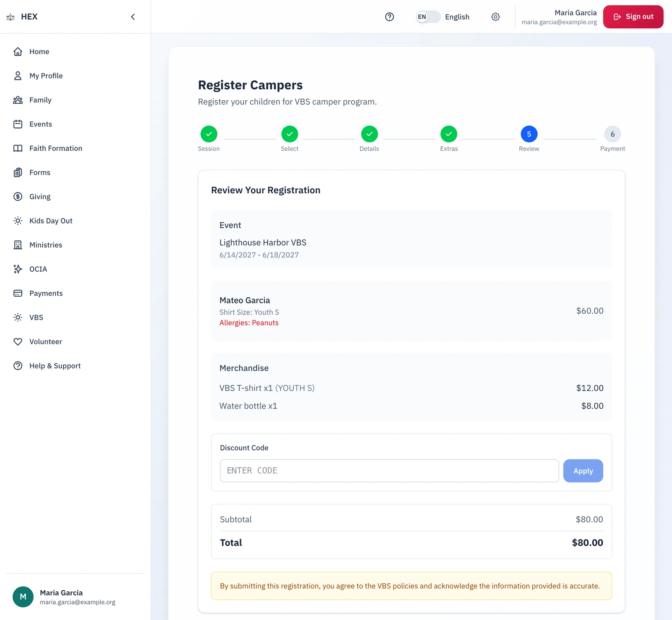Click the Home icon in sidebar

point(18,51)
